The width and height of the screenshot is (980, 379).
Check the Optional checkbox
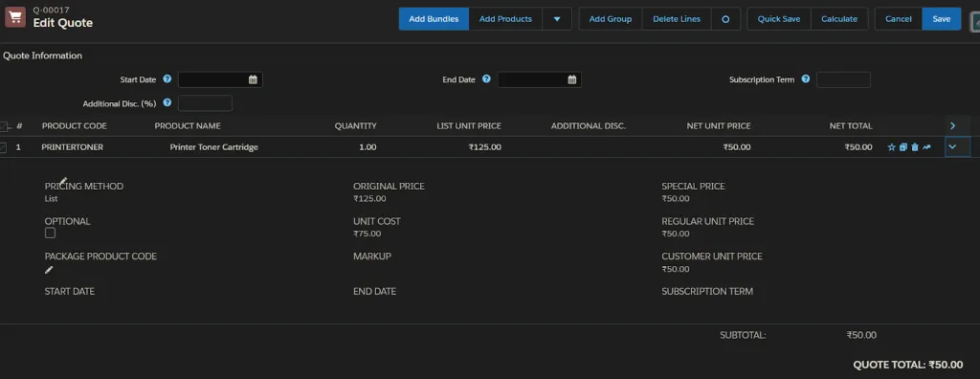click(x=50, y=233)
